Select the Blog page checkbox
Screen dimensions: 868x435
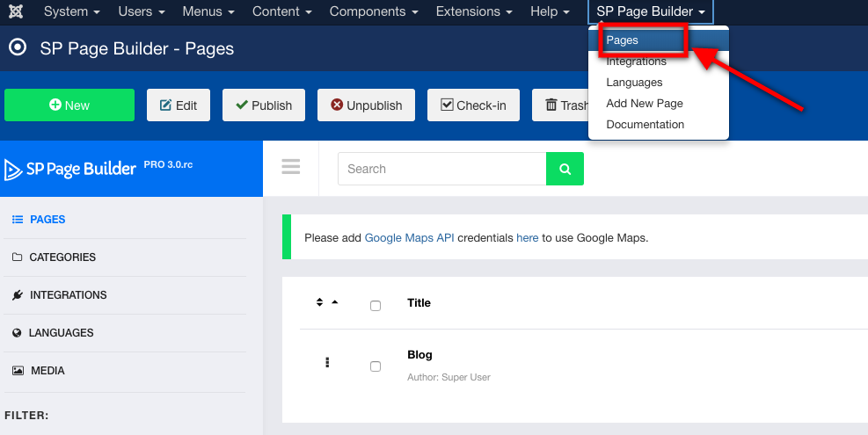pos(376,366)
